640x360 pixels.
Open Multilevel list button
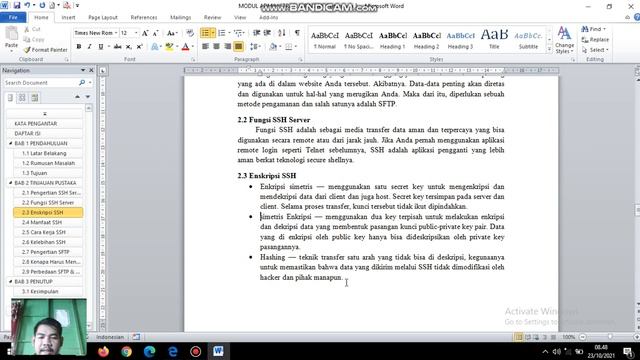coord(238,33)
